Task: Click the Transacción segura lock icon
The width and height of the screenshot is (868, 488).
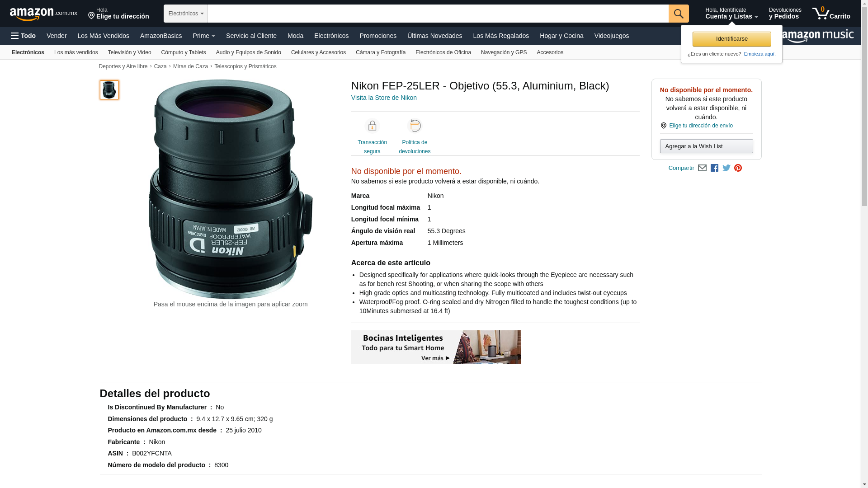Action: [372, 126]
